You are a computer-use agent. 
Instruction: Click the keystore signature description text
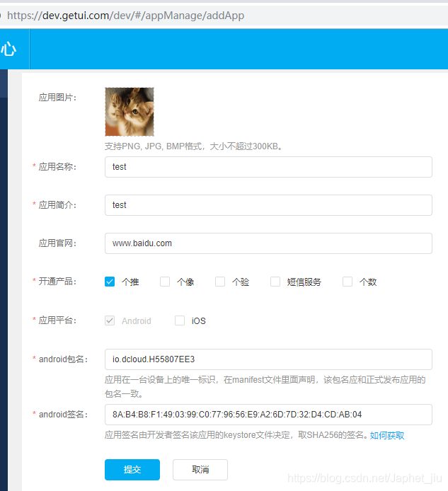pyautogui.click(x=236, y=435)
